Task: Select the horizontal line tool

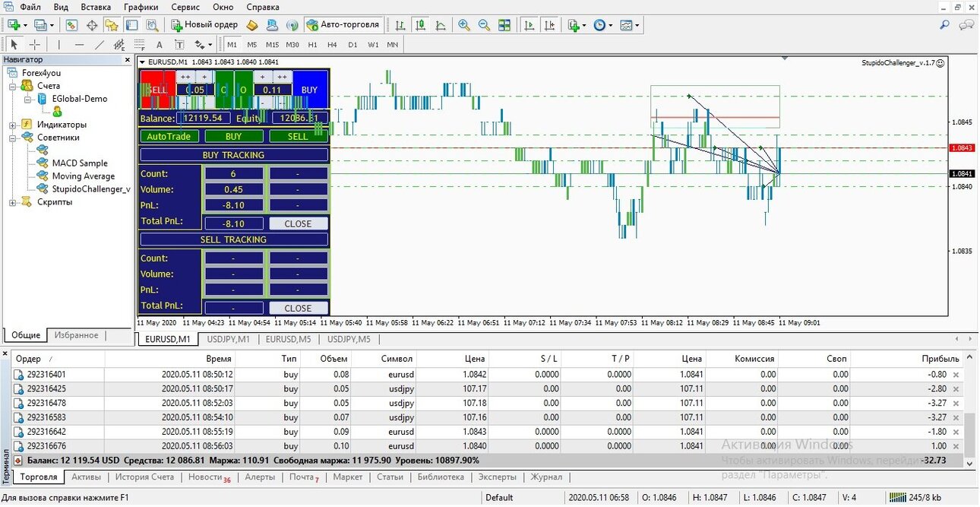Action: click(79, 45)
